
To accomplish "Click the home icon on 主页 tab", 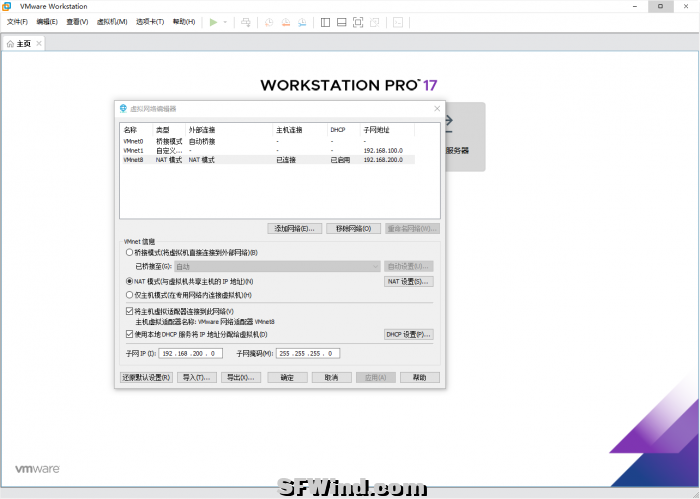I will pyautogui.click(x=10, y=44).
